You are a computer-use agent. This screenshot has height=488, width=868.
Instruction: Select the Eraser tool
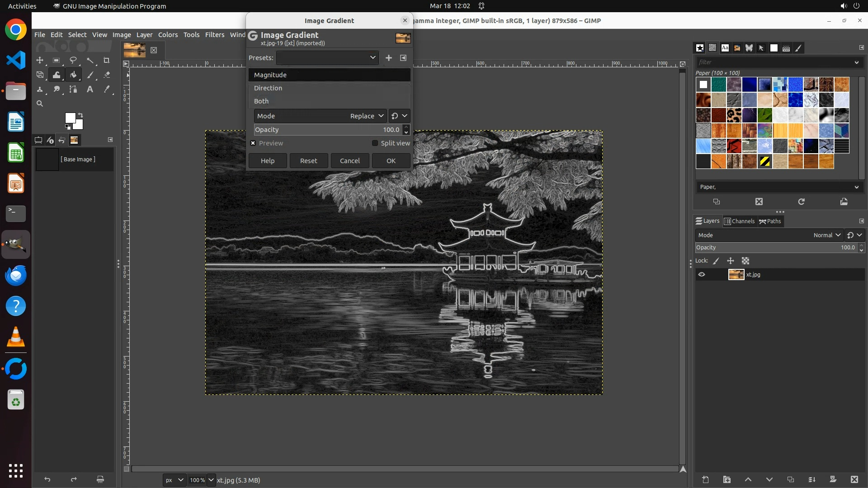coord(107,75)
